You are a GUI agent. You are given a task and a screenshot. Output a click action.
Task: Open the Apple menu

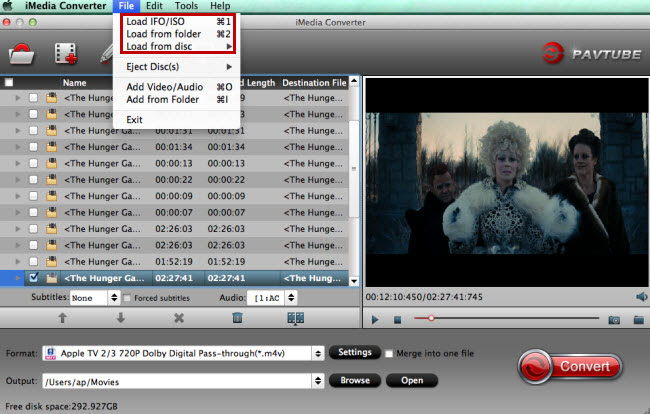tap(8, 6)
